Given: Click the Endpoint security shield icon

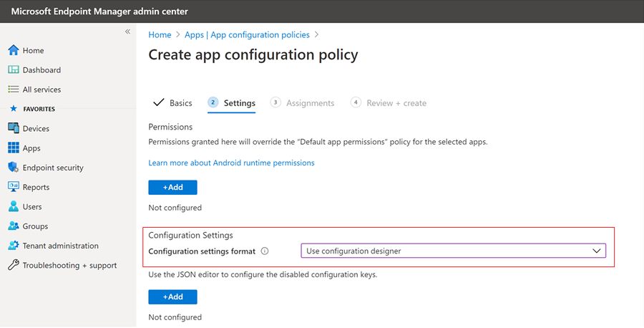Looking at the screenshot, I should coord(14,168).
